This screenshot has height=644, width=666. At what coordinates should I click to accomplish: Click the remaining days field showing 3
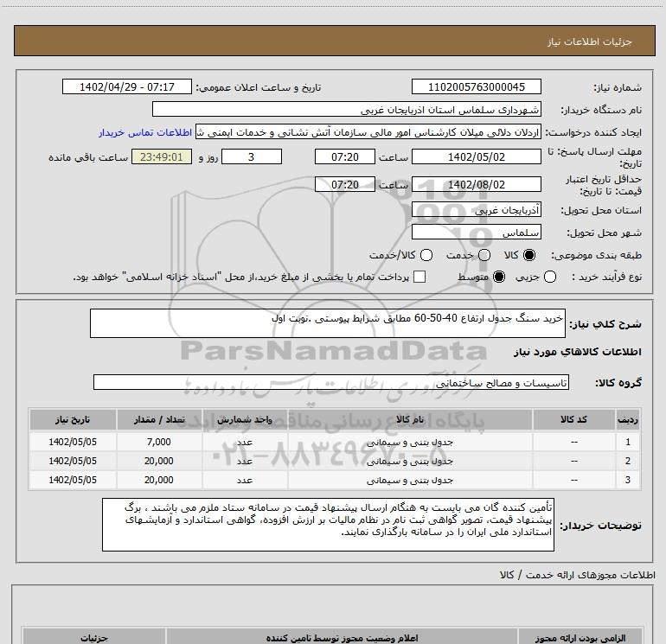coord(252,156)
